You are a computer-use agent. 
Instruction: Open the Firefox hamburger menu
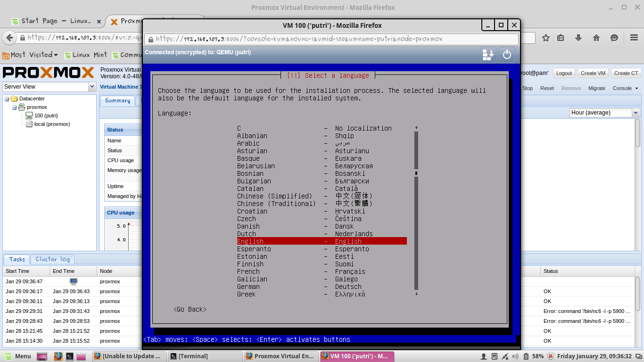(x=634, y=38)
